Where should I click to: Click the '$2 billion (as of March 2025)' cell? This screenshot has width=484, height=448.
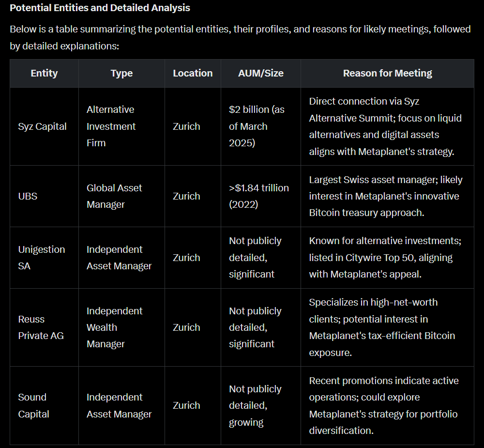(261, 126)
